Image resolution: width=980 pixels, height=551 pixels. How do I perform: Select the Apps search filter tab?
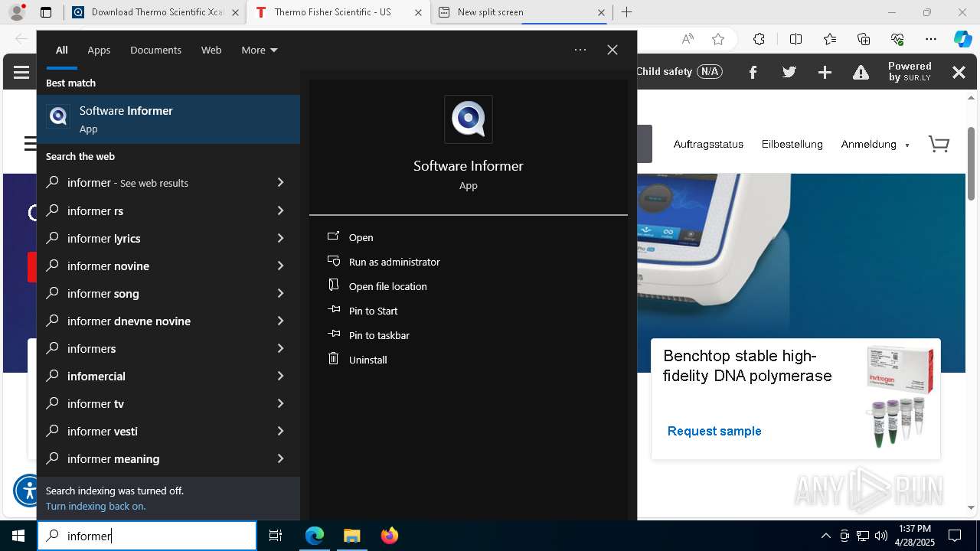pos(99,50)
